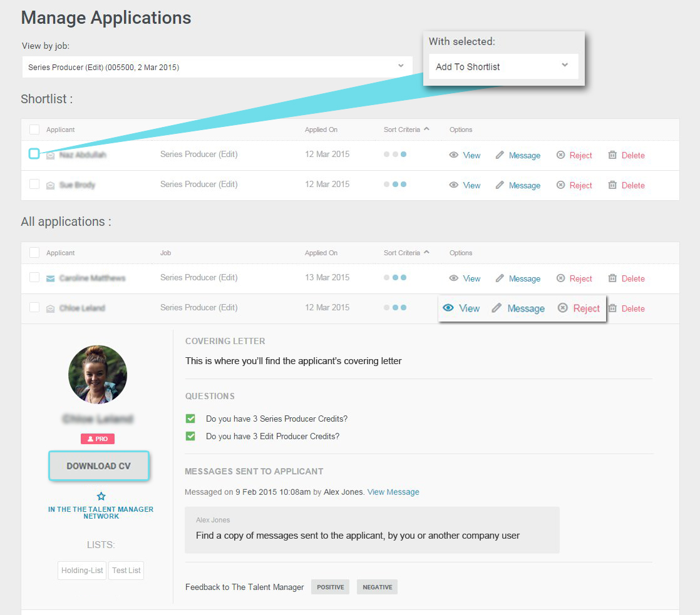Click the Positive feedback button
The height and width of the screenshot is (615, 700).
(330, 587)
